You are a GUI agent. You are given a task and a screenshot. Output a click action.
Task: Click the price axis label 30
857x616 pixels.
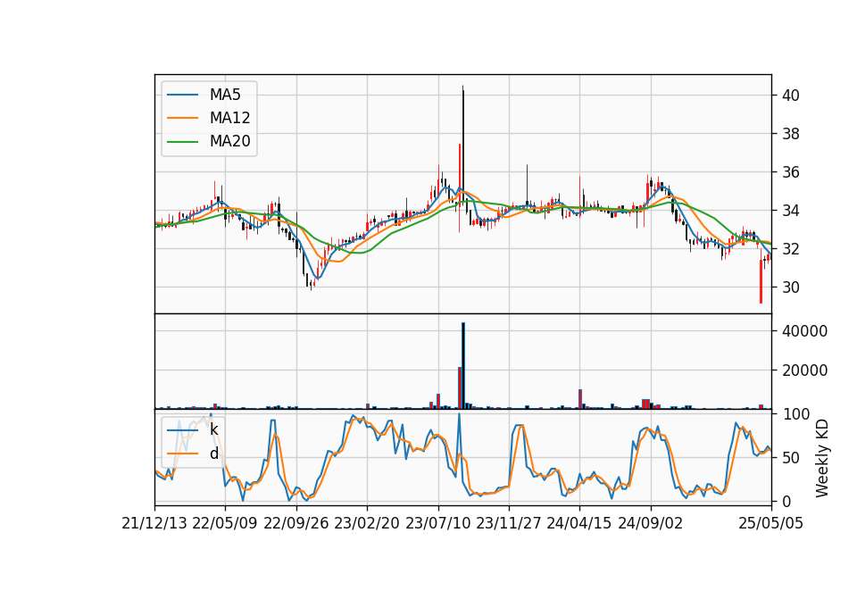tap(790, 287)
